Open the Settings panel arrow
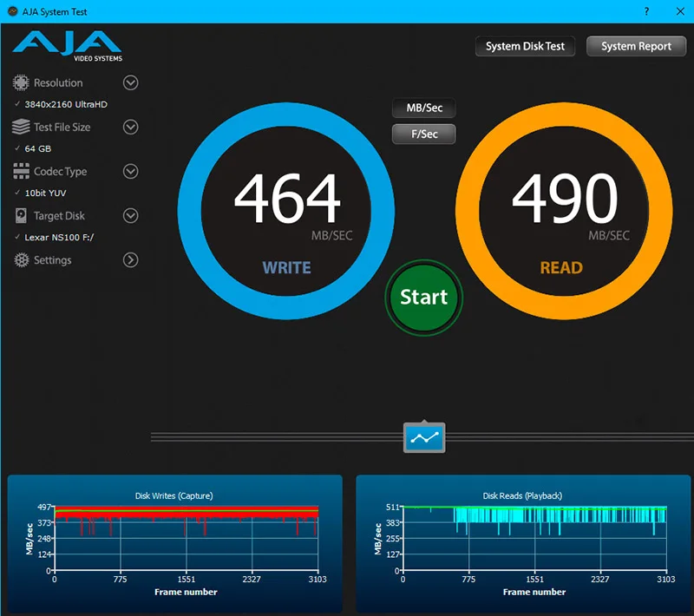 pyautogui.click(x=131, y=259)
